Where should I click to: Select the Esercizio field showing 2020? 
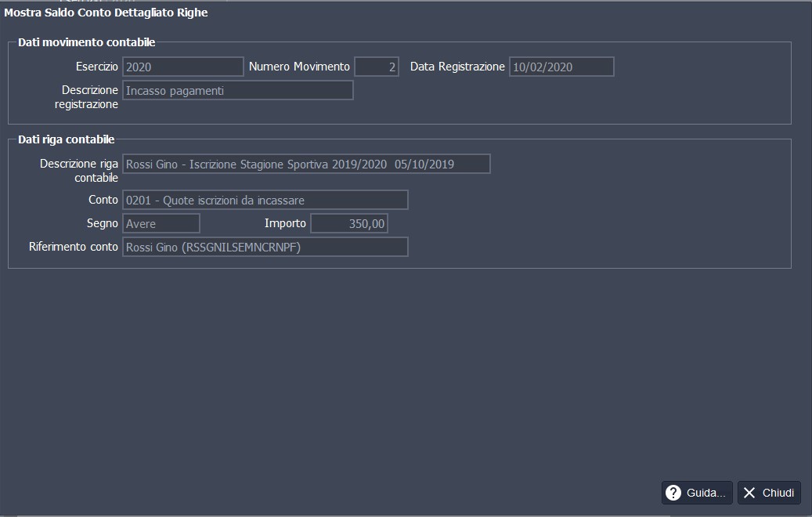(x=183, y=67)
